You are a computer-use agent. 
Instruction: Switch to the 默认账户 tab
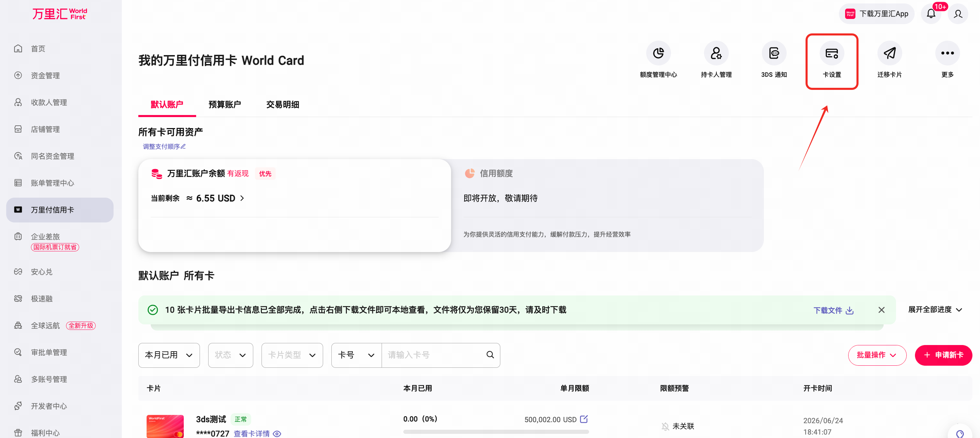click(167, 104)
